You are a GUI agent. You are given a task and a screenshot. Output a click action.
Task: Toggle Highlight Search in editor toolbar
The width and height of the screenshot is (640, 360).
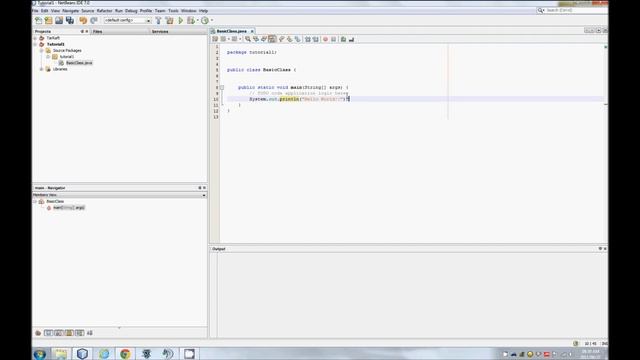[x=272, y=39]
